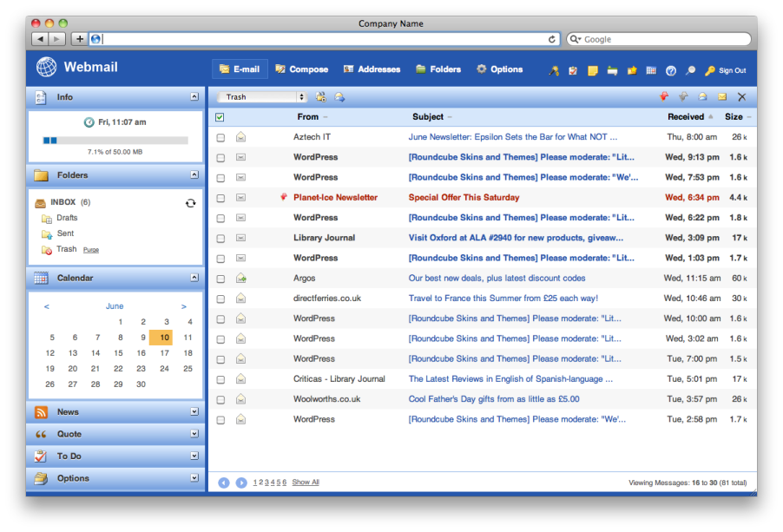This screenshot has height=532, width=783.
Task: Open the wizard wand icon in header
Action: click(x=554, y=70)
